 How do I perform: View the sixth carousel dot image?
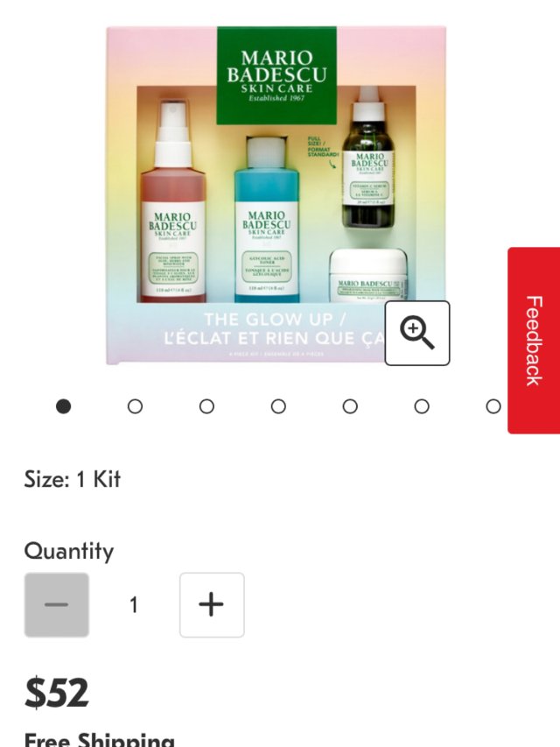tap(422, 406)
